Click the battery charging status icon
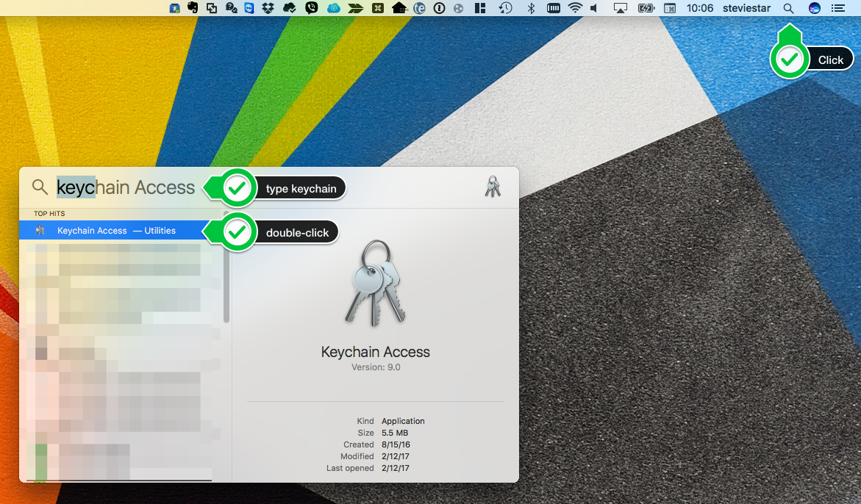This screenshot has height=504, width=861. (x=646, y=8)
